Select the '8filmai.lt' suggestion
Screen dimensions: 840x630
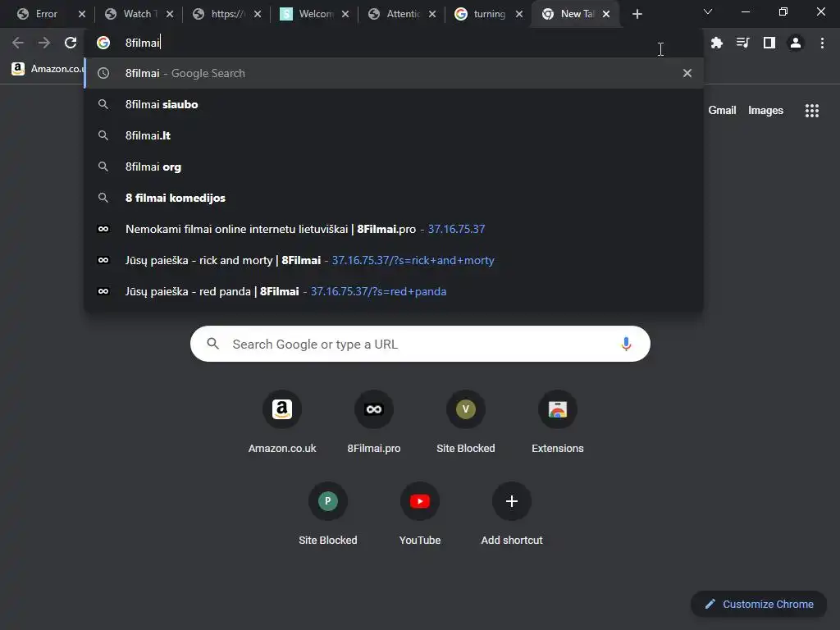point(394,135)
